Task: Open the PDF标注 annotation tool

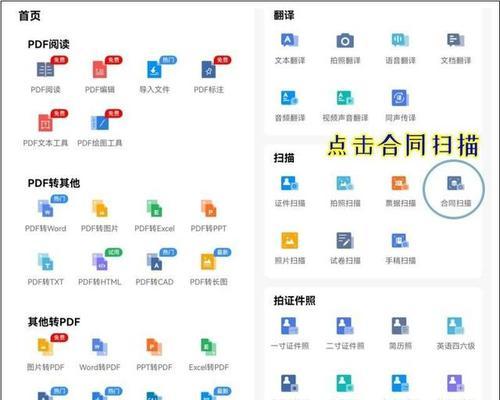Action: point(209,69)
